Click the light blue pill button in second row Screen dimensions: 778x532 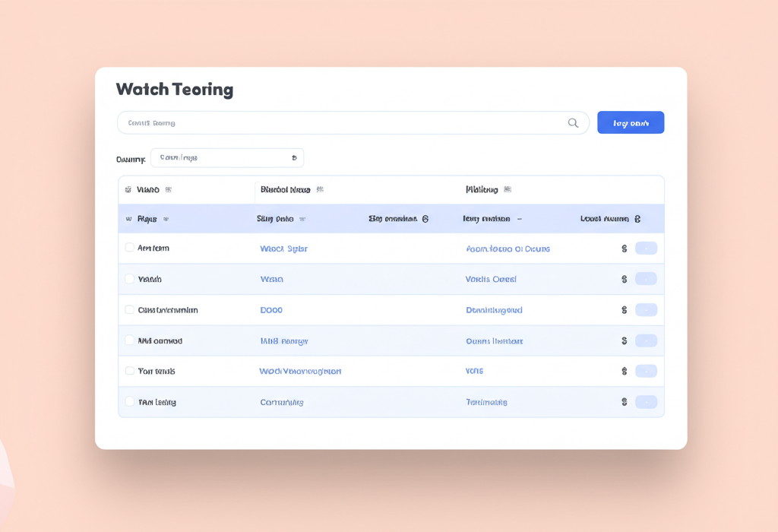click(x=646, y=279)
